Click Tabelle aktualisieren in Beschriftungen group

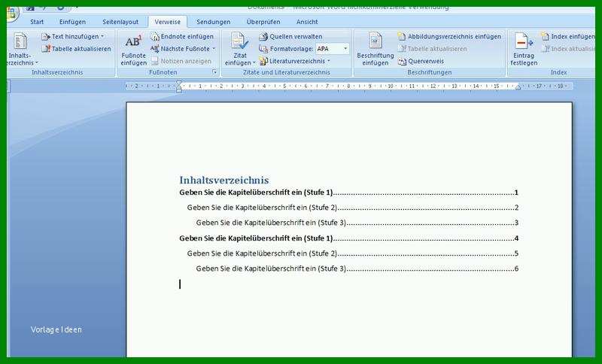[x=432, y=49]
